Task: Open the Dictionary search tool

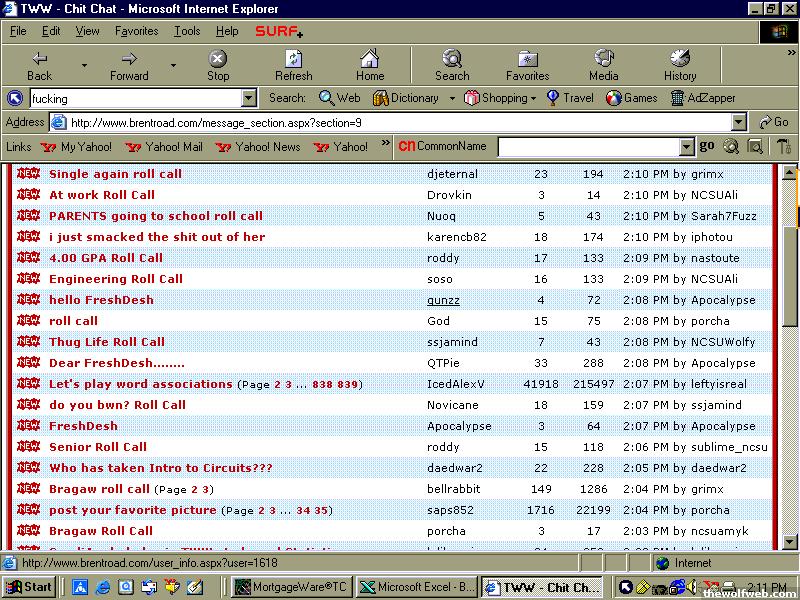Action: point(406,98)
